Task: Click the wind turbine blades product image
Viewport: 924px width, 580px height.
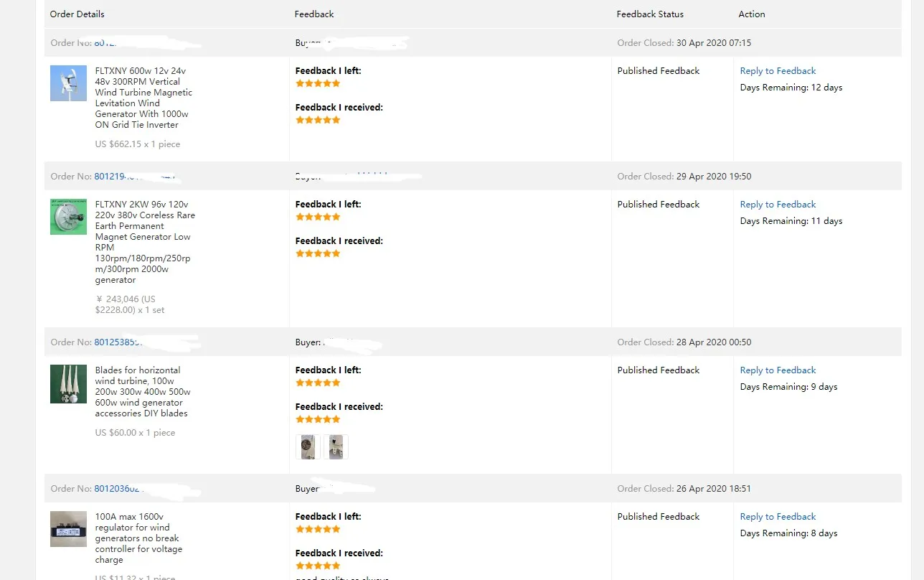Action: [68, 383]
